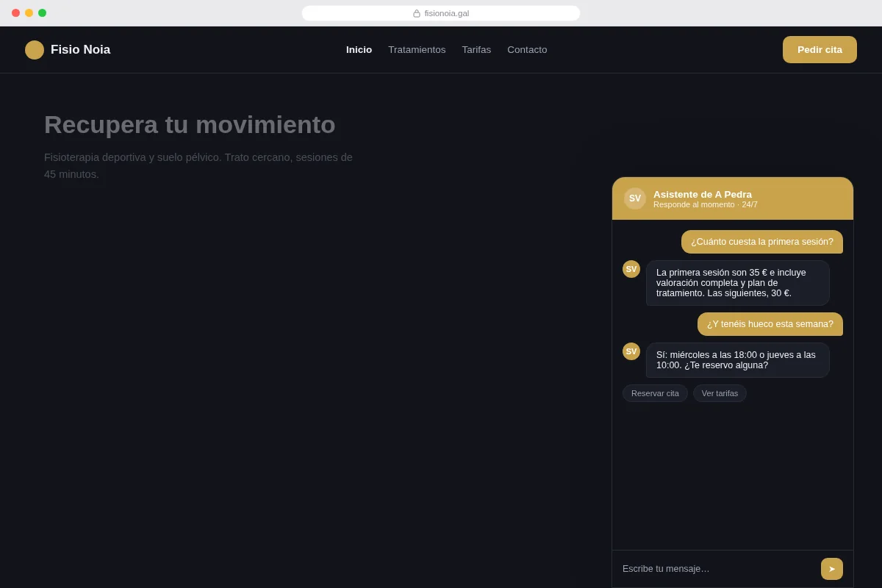Navigate to Contacto
The height and width of the screenshot is (588, 882).
[x=527, y=50]
